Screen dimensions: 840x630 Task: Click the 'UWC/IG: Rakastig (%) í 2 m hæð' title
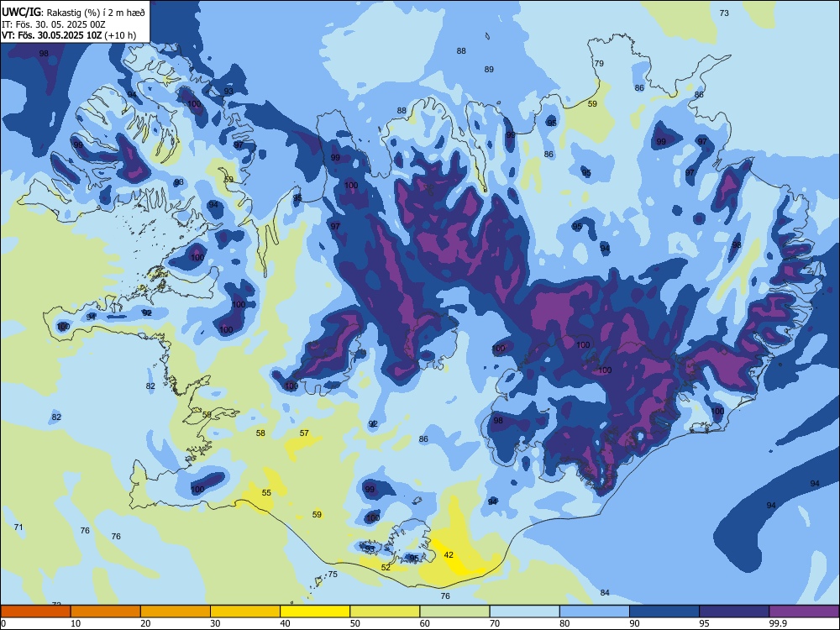click(x=73, y=13)
